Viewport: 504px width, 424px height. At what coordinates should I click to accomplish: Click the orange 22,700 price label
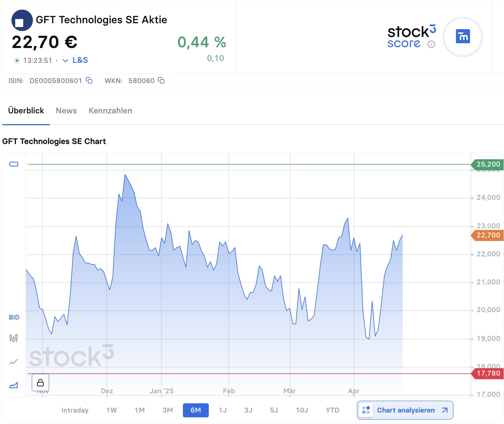tap(488, 235)
